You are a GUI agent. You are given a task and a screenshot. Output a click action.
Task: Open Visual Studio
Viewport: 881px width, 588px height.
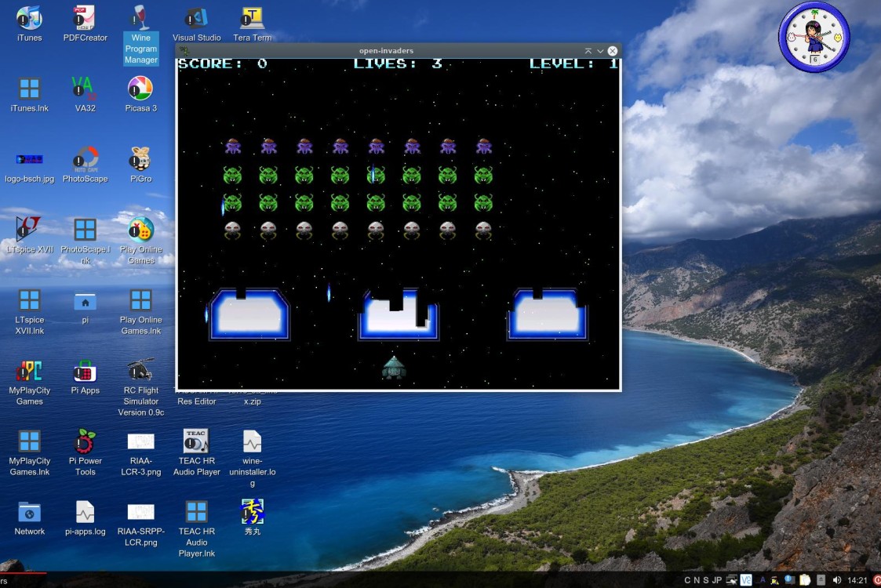[196, 20]
